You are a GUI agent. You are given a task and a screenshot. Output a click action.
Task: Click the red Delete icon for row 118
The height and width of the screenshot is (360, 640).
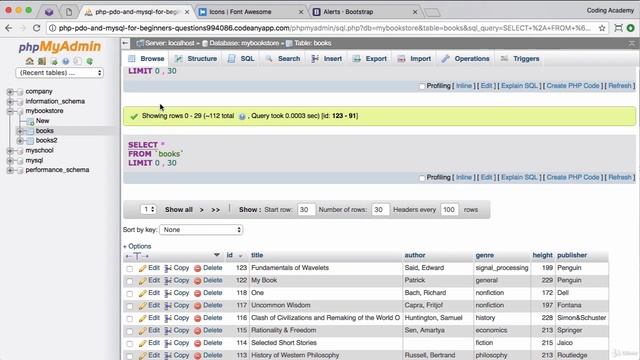pos(198,293)
